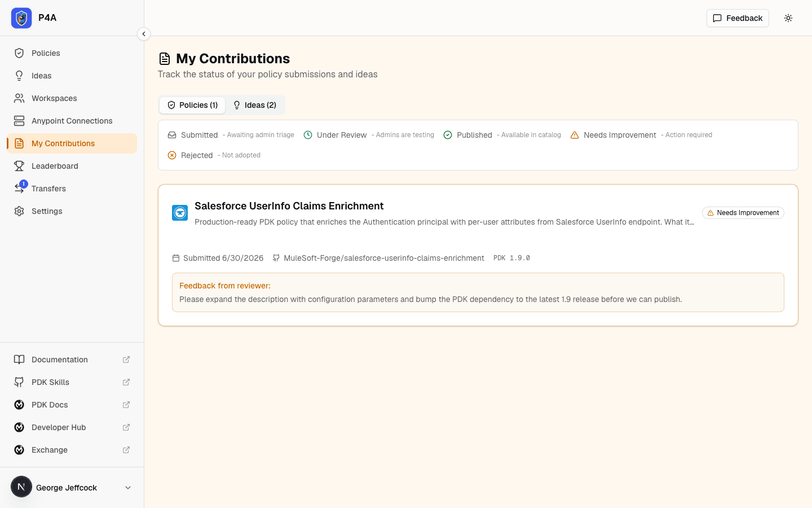Open Exchange external link
812x508 pixels.
pyautogui.click(x=72, y=450)
